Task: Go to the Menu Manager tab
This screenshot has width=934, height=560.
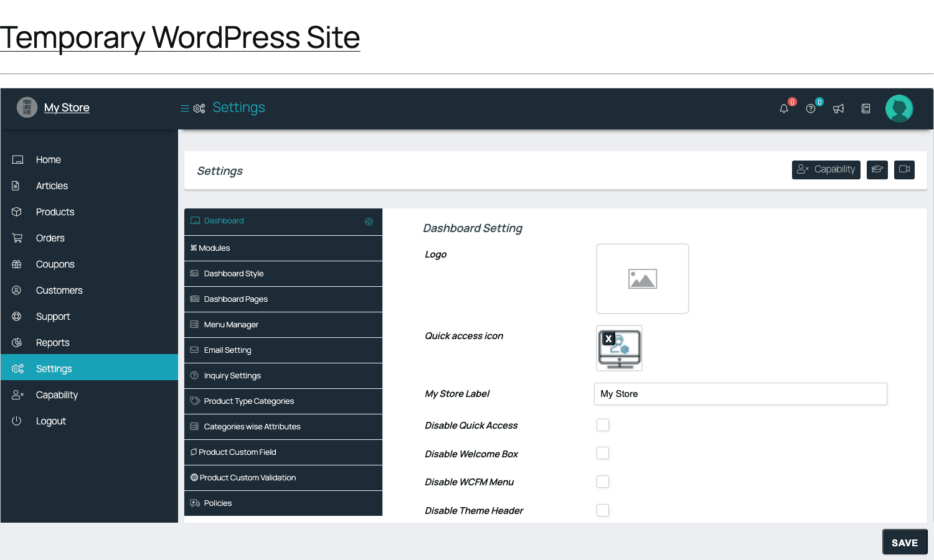Action: (x=283, y=325)
